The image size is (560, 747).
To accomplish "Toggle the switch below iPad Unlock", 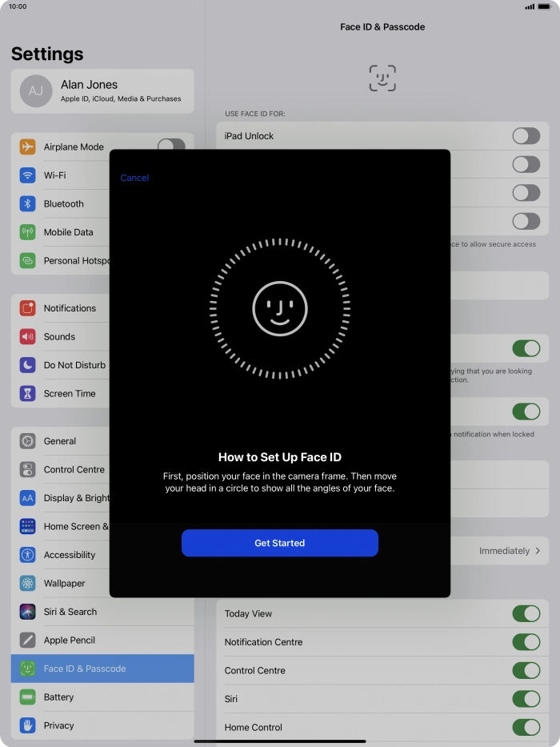I will coord(526,164).
